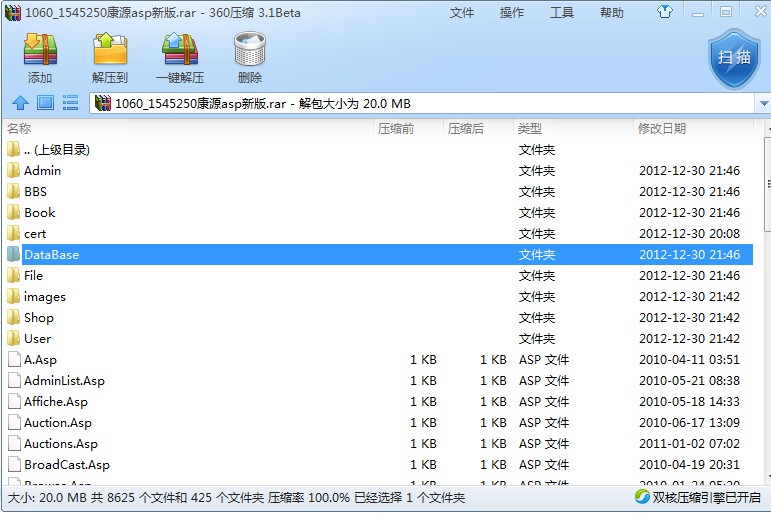This screenshot has width=771, height=530.
Task: Open the 帮助 menu
Action: pos(612,12)
